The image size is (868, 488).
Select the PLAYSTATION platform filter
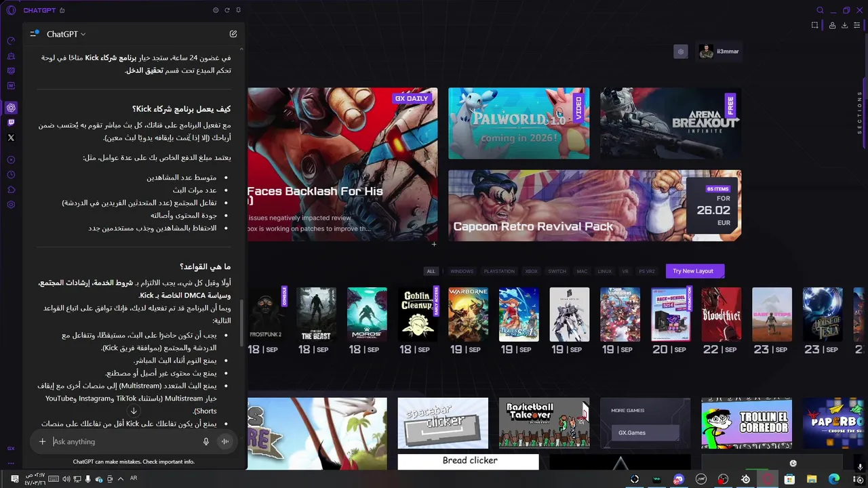pos(499,271)
